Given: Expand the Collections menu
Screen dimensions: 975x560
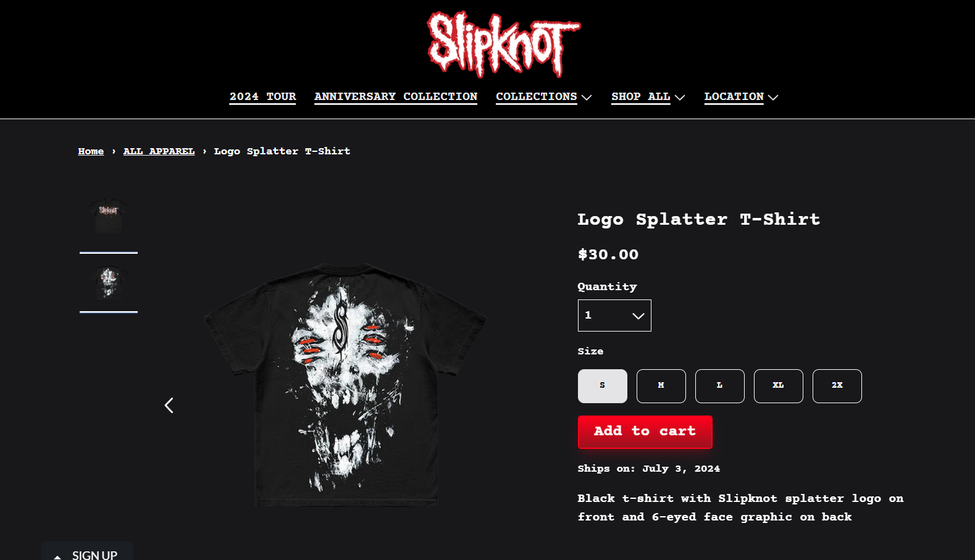Looking at the screenshot, I should tap(543, 97).
